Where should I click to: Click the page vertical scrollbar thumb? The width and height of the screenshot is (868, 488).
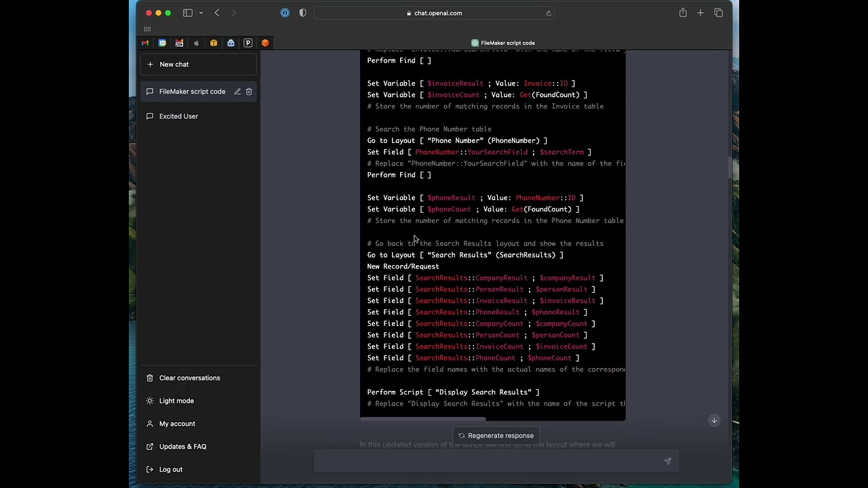pos(730,166)
